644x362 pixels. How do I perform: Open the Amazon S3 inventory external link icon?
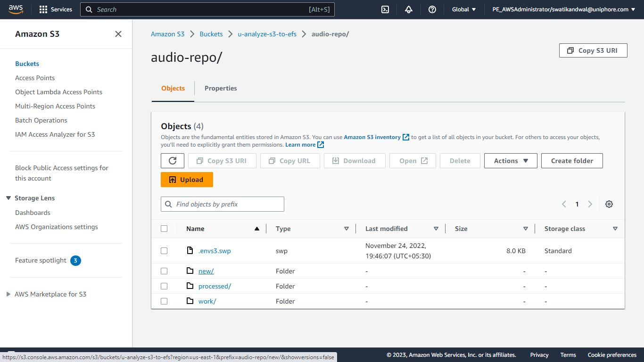coord(406,137)
